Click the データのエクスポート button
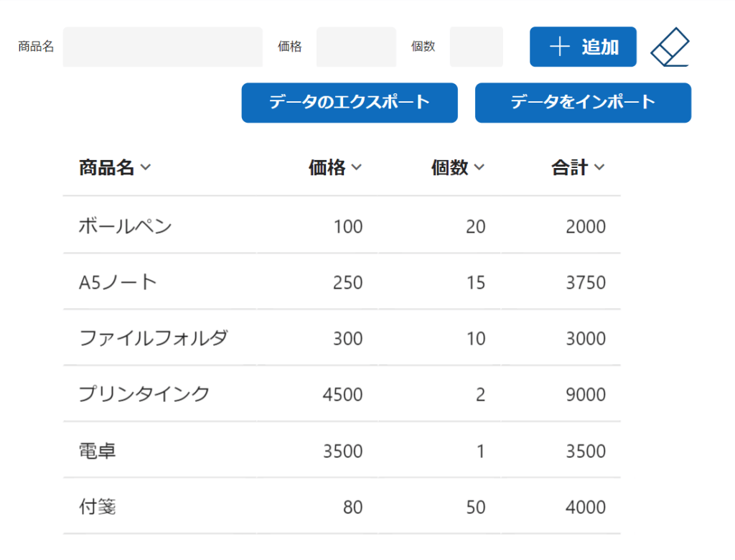735x560 pixels. pos(350,103)
